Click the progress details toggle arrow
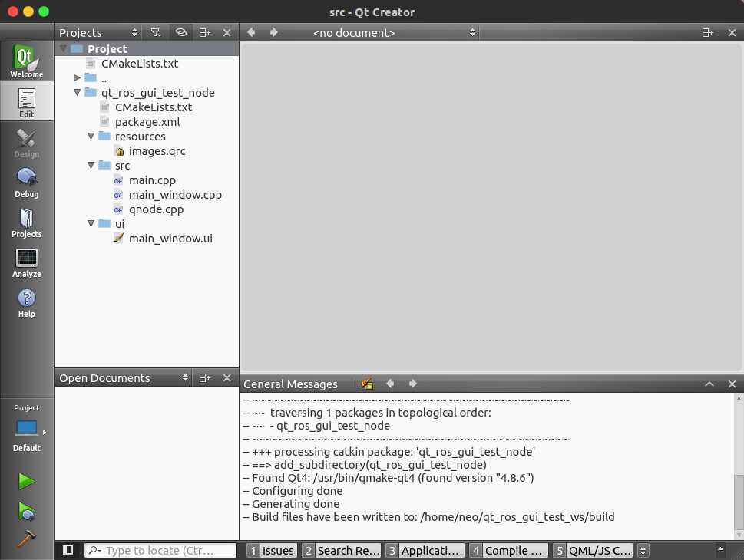The image size is (744, 560). click(720, 549)
